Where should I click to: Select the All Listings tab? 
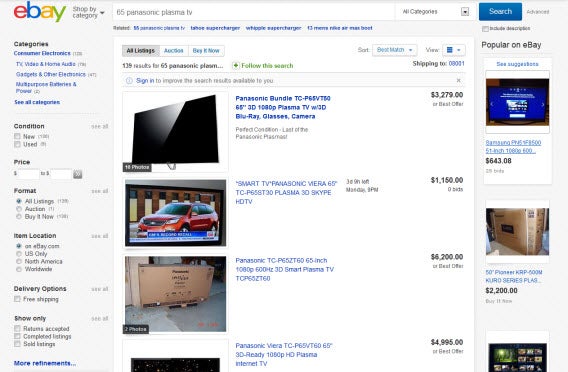point(141,51)
